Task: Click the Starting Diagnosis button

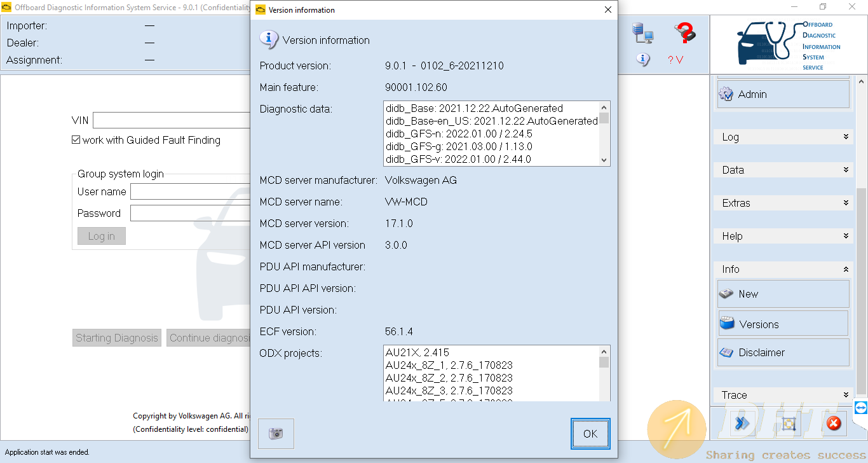Action: pyautogui.click(x=117, y=338)
